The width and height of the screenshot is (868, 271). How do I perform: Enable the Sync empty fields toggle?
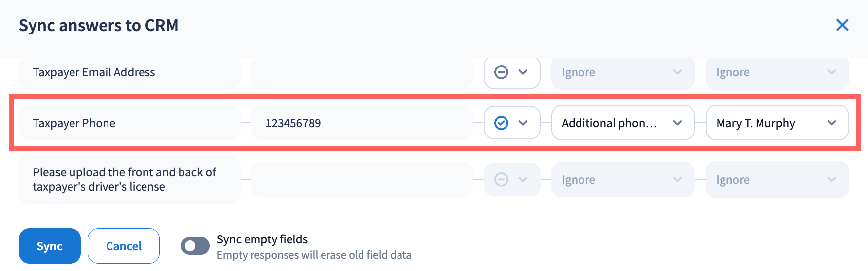[x=195, y=246]
